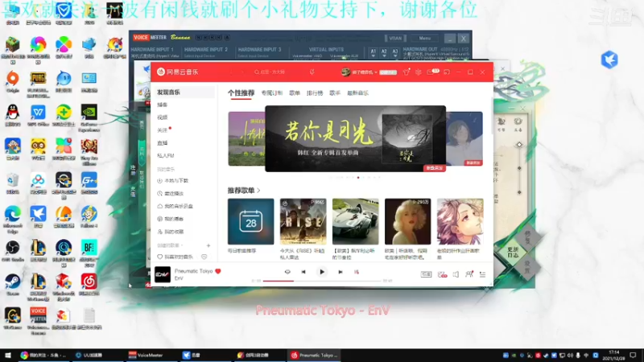Select Hardware Input 1 device in VoiceMeeter
The width and height of the screenshot is (644, 362).
click(155, 56)
